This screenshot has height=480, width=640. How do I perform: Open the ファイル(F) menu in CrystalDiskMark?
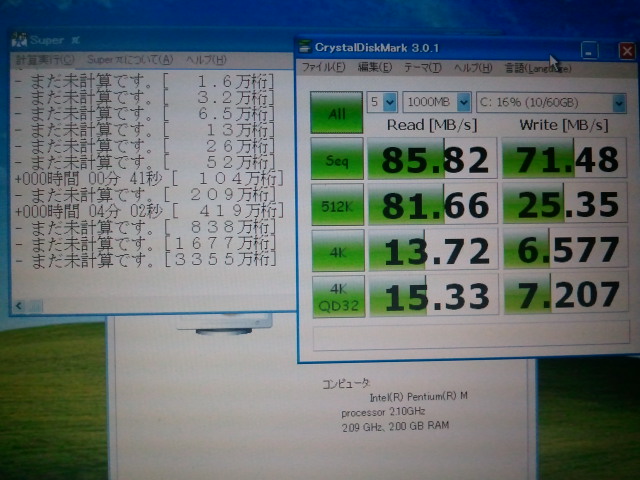tap(323, 67)
